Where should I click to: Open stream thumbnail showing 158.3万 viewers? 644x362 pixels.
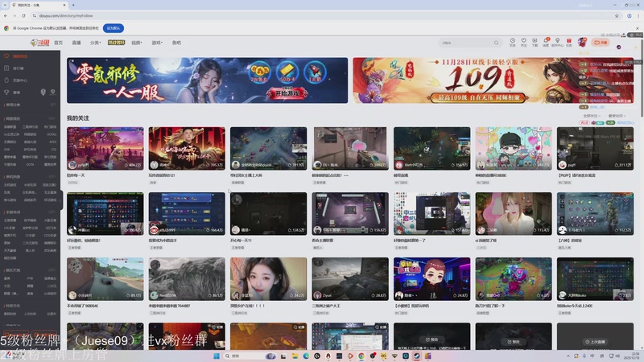pyautogui.click(x=268, y=213)
